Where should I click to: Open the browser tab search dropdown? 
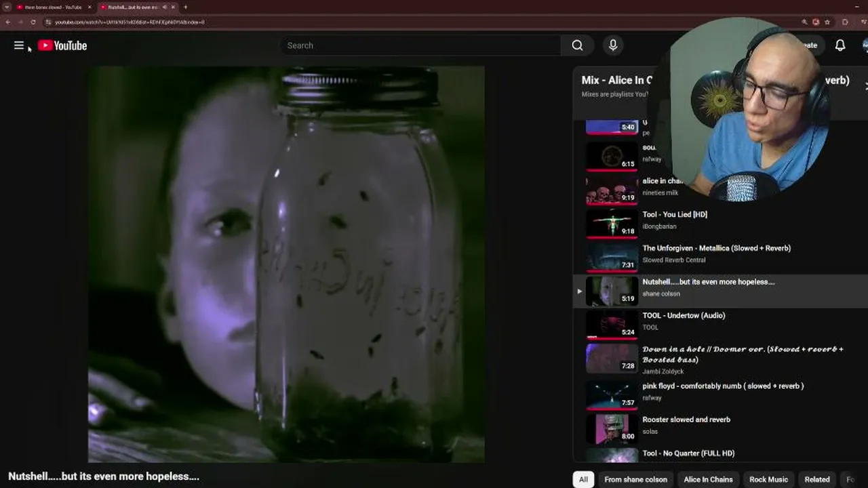pyautogui.click(x=7, y=7)
